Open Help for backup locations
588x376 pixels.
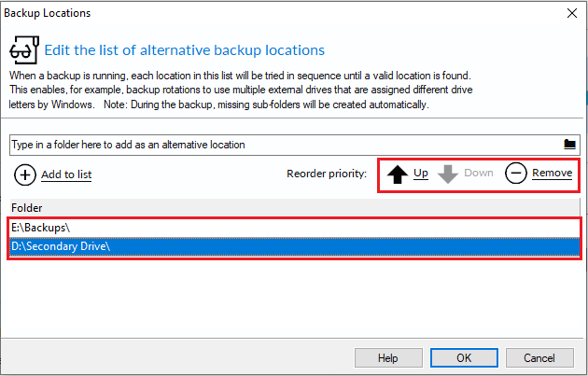[x=388, y=358]
